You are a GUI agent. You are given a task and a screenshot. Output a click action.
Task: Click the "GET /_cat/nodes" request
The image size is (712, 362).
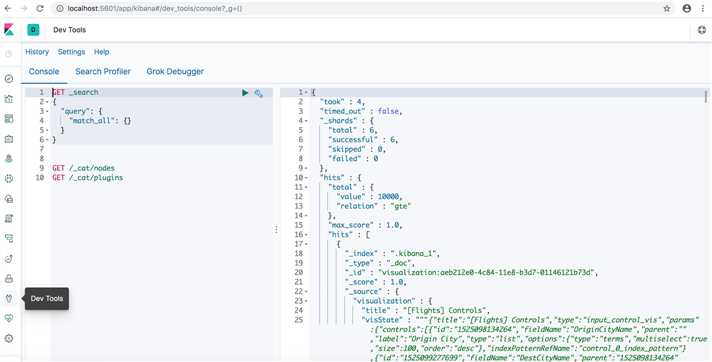pos(84,168)
